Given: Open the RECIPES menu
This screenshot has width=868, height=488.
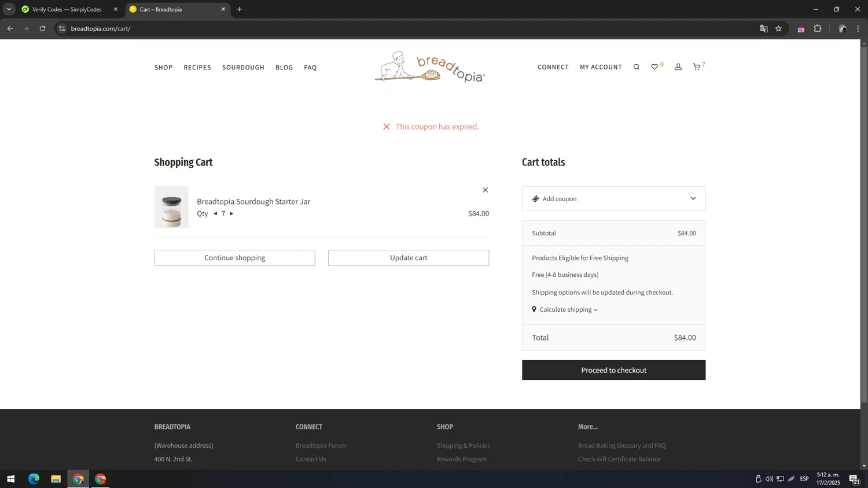Looking at the screenshot, I should (x=197, y=68).
